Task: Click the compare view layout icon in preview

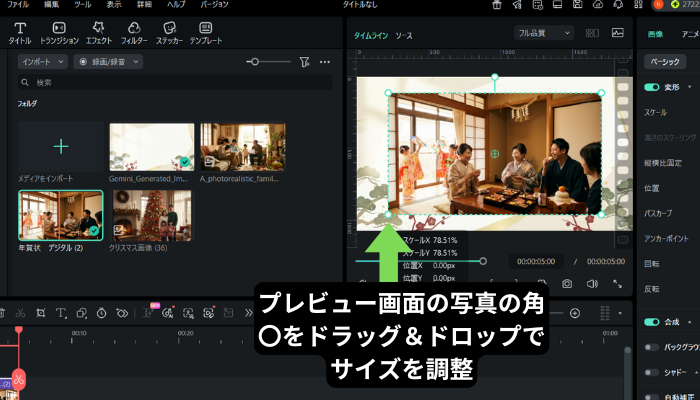Action: click(x=592, y=33)
